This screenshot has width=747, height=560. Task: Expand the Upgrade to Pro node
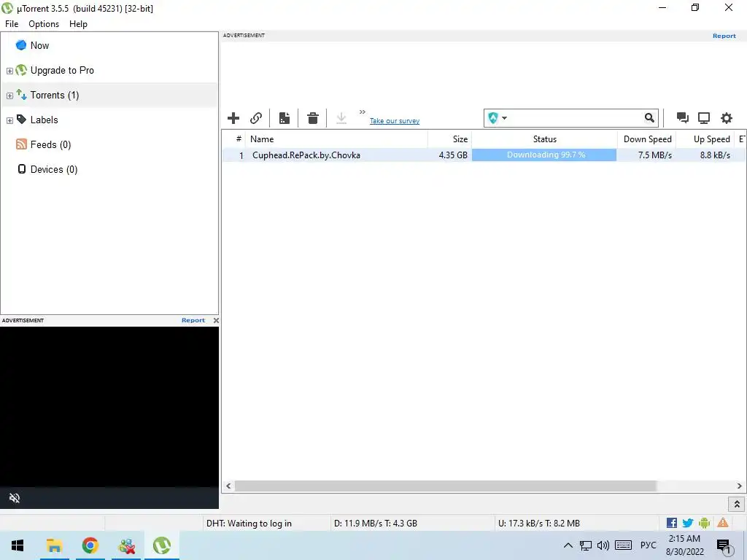[9, 71]
